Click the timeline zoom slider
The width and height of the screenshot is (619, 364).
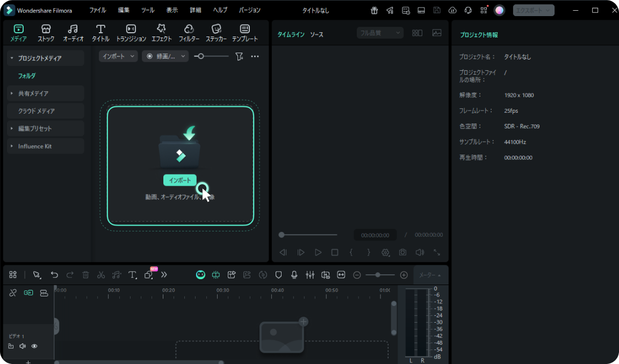(x=378, y=275)
